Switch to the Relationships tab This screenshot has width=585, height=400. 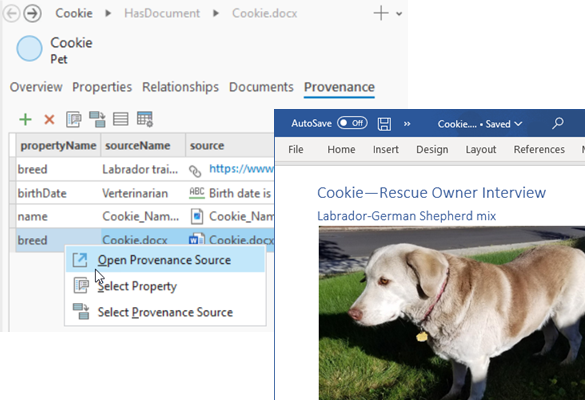pyautogui.click(x=180, y=87)
